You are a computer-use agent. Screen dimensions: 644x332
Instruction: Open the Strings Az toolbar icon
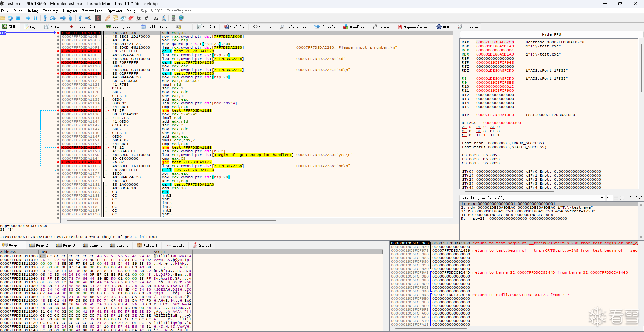pos(156,18)
